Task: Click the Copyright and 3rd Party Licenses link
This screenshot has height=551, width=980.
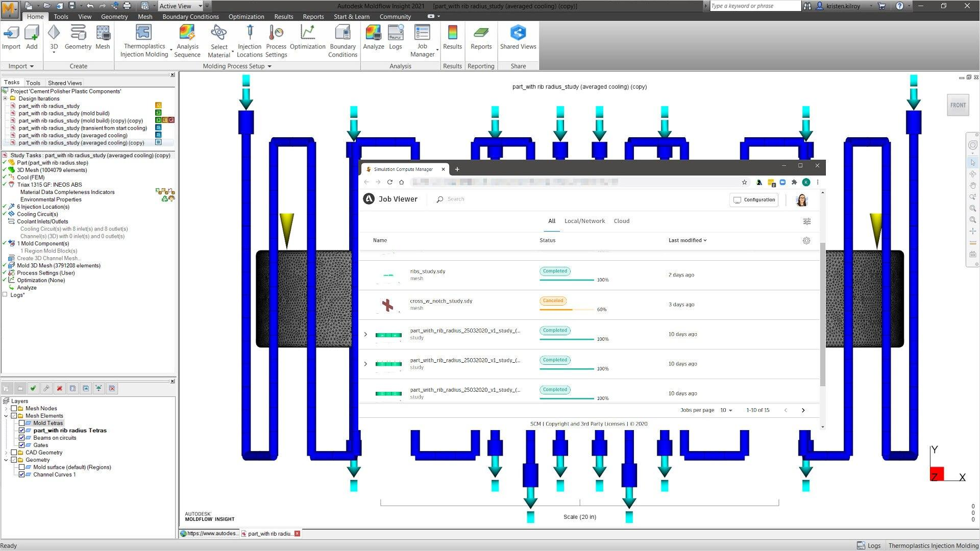Action: pos(585,424)
